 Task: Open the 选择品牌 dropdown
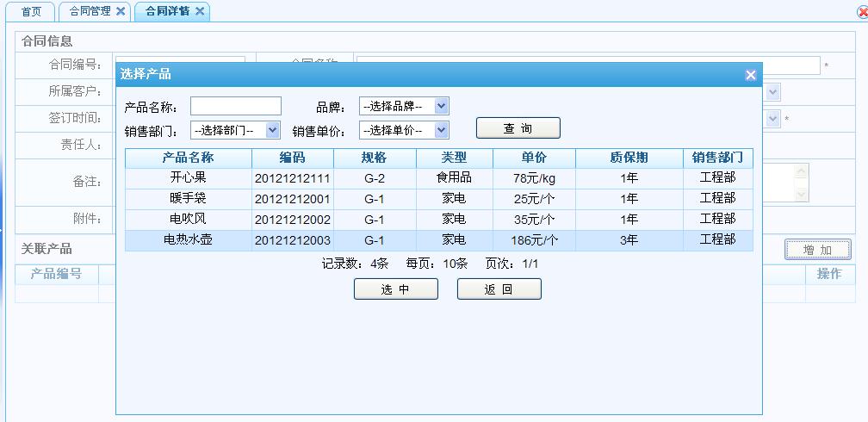(x=404, y=107)
